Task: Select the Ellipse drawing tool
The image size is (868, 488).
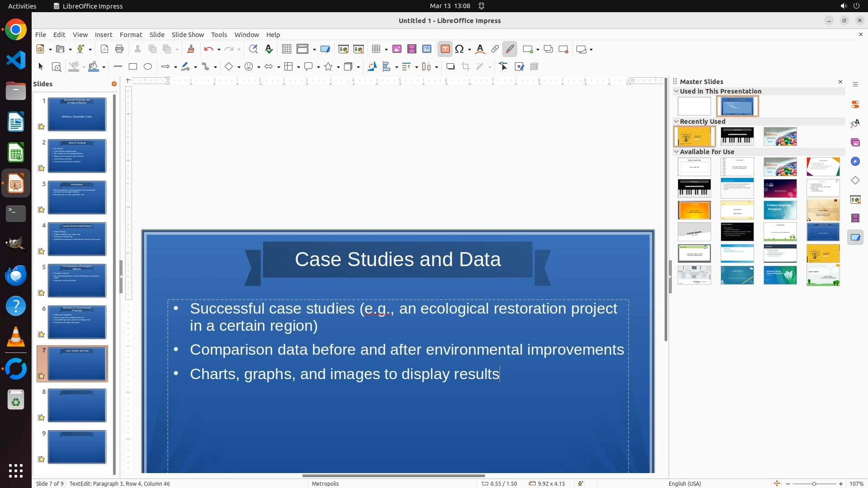Action: [148, 67]
